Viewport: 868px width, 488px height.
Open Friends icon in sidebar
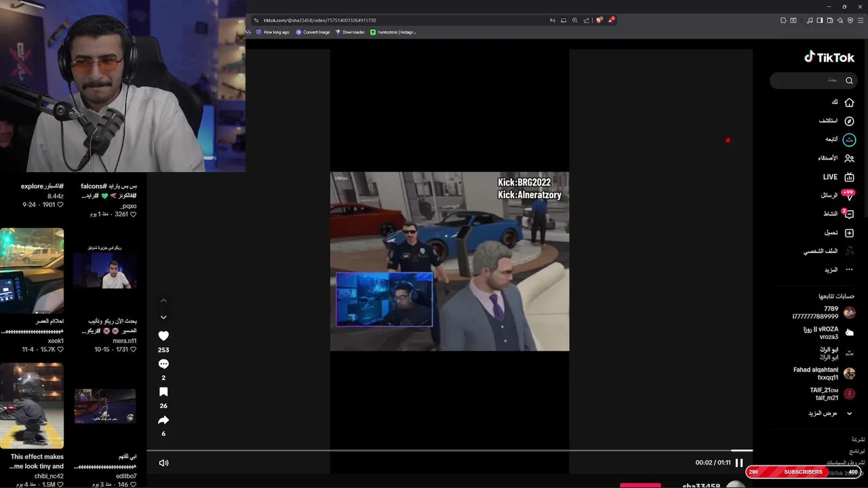click(849, 158)
